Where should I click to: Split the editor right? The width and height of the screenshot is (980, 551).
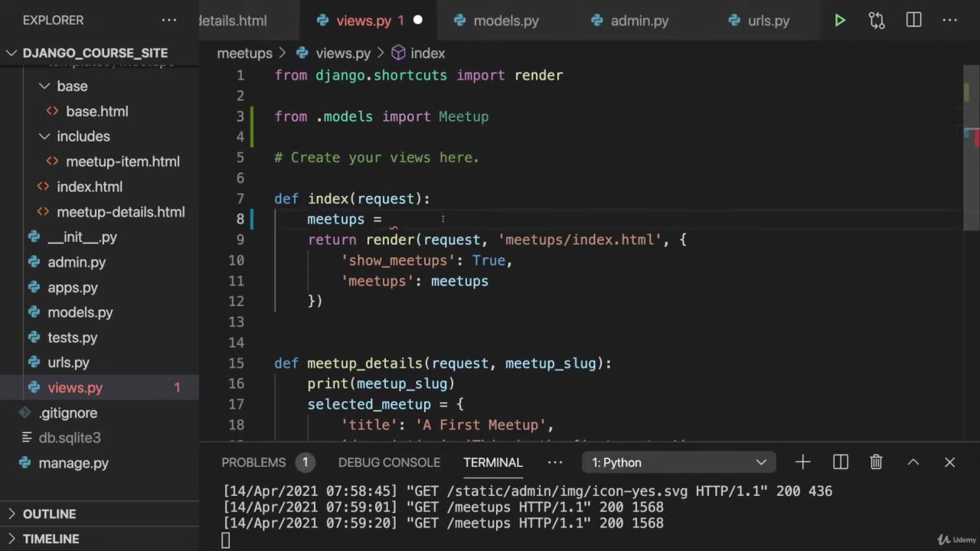913,21
